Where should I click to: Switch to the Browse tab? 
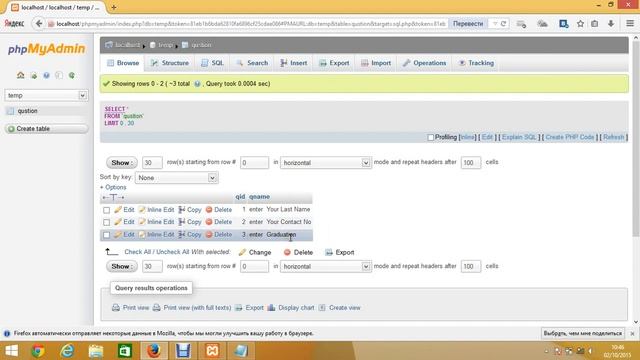(123, 63)
